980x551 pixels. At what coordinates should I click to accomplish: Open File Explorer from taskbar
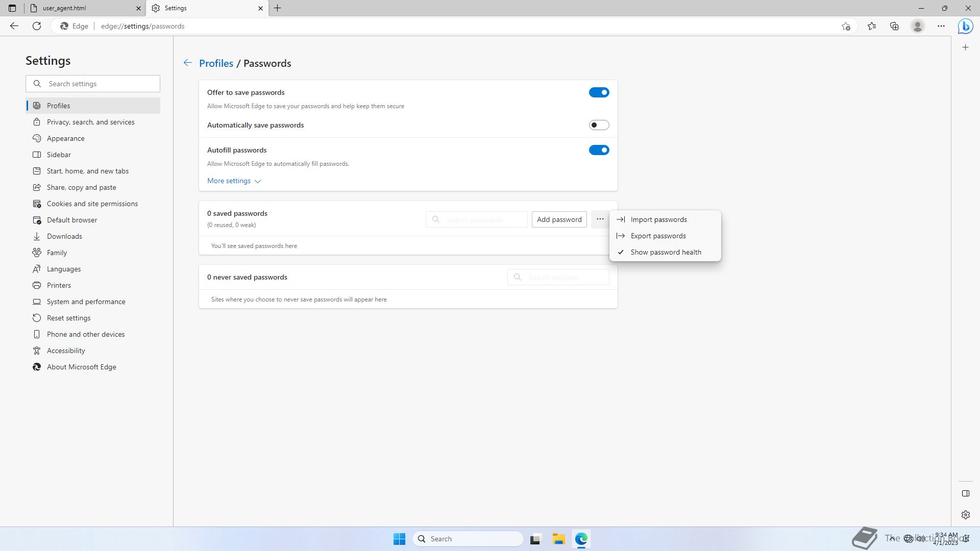[x=558, y=539]
